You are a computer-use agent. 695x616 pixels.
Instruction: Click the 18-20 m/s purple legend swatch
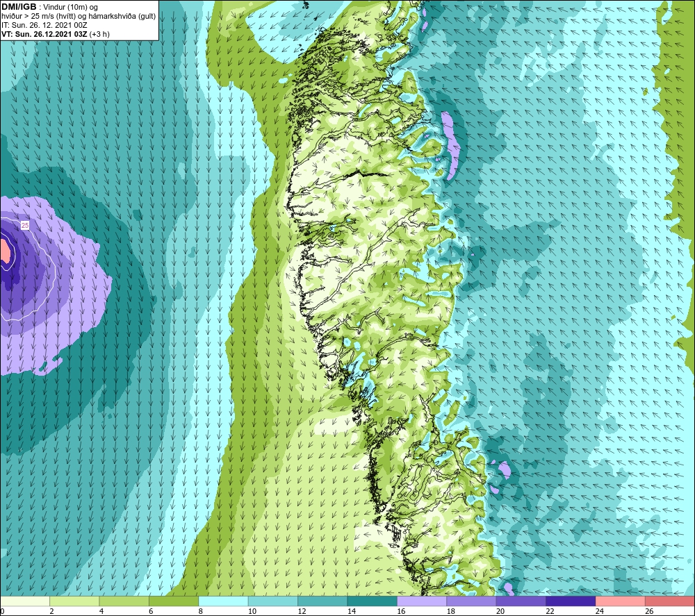point(472,601)
